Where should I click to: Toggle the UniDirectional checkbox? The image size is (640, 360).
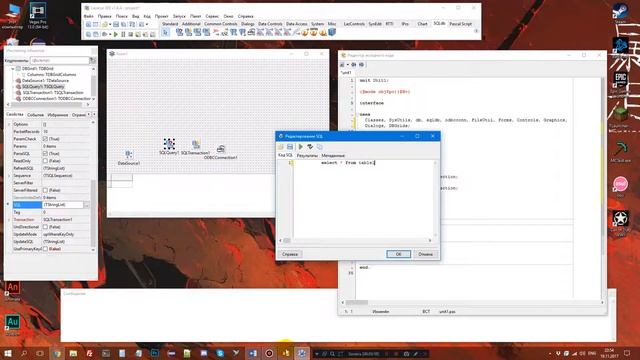(45, 227)
